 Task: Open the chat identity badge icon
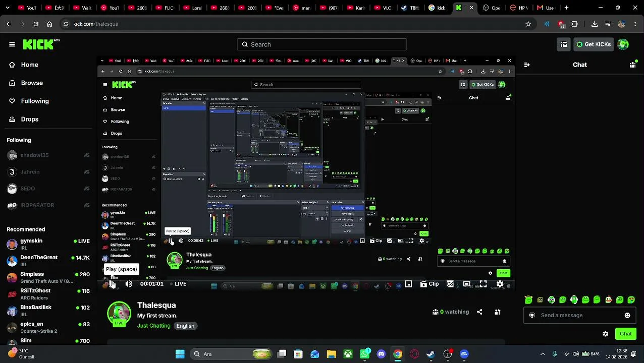[532, 315]
